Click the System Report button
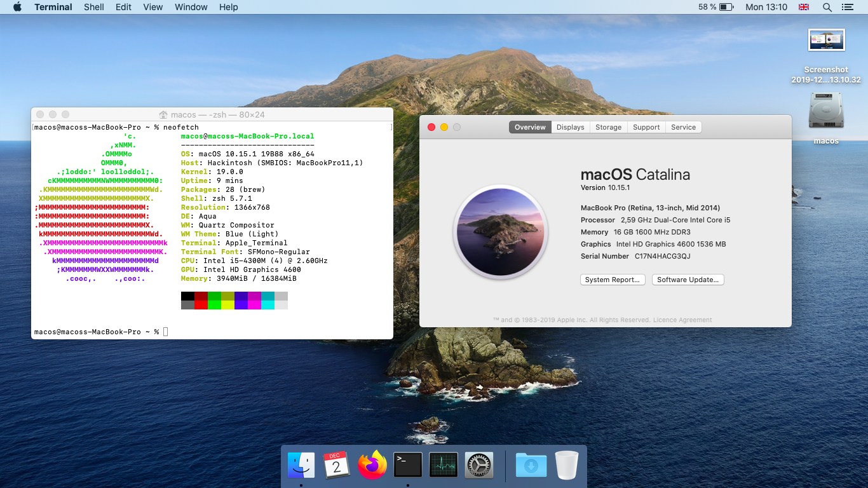Viewport: 868px width, 488px height. pos(613,280)
